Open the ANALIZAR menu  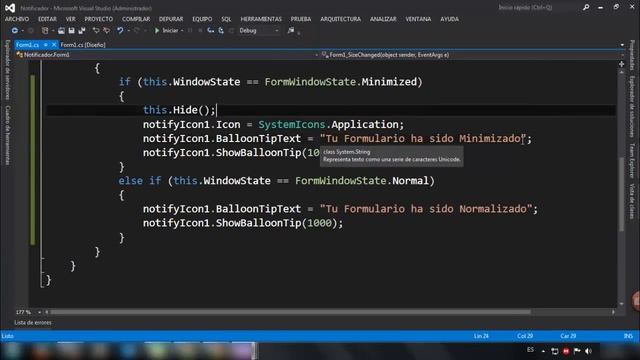click(383, 19)
